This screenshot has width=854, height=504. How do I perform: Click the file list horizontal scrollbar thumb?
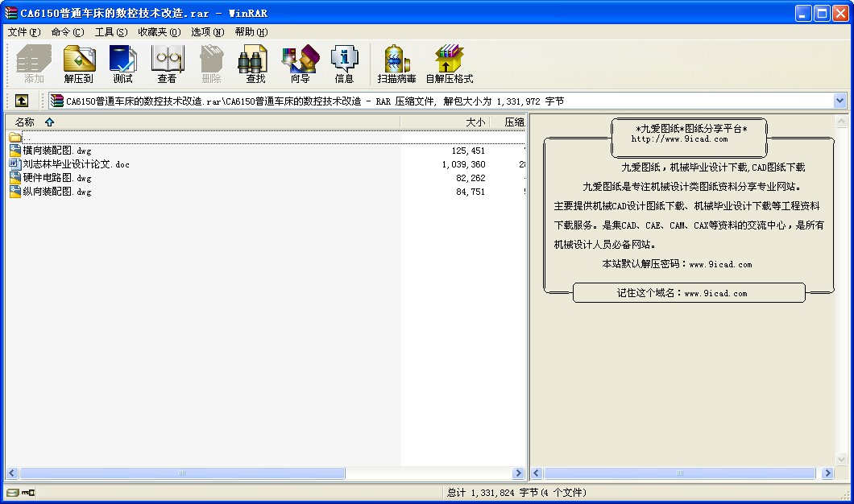tap(182, 473)
